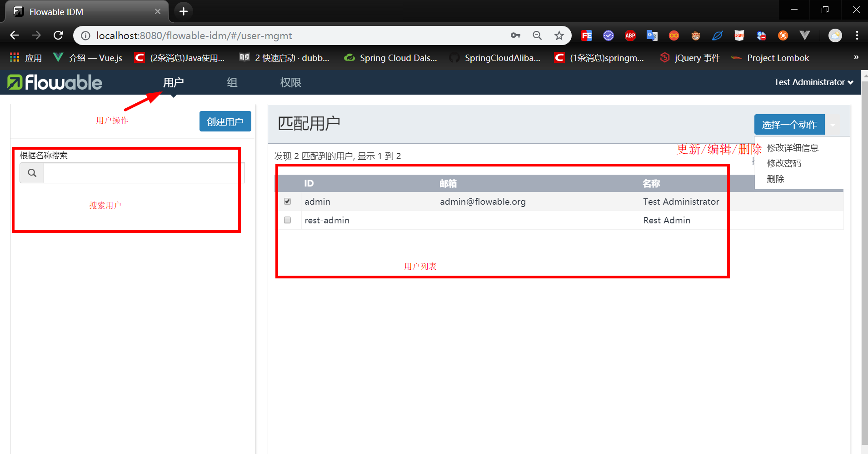The width and height of the screenshot is (868, 454).
Task: Click the browser back arrow
Action: click(x=15, y=35)
